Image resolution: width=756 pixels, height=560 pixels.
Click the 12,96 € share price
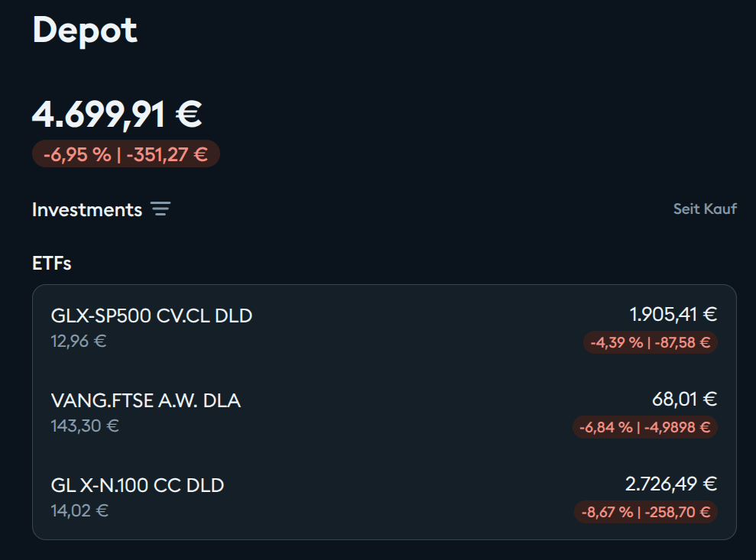[79, 341]
